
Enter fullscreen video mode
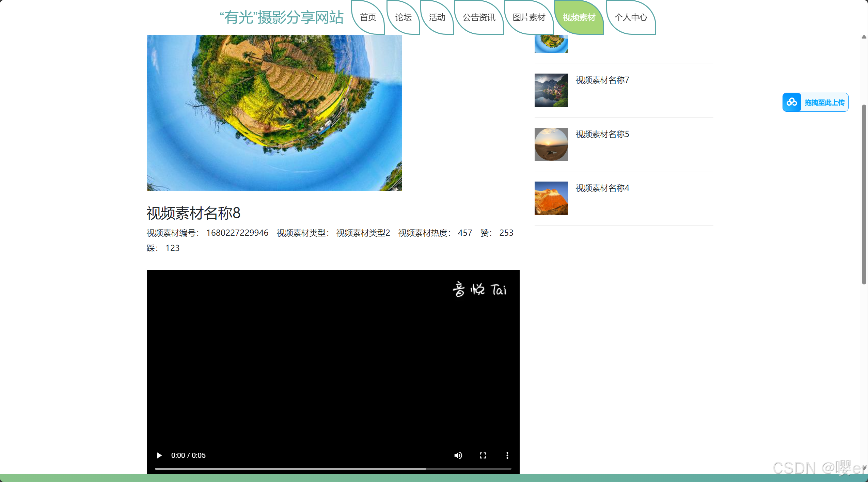pos(483,455)
